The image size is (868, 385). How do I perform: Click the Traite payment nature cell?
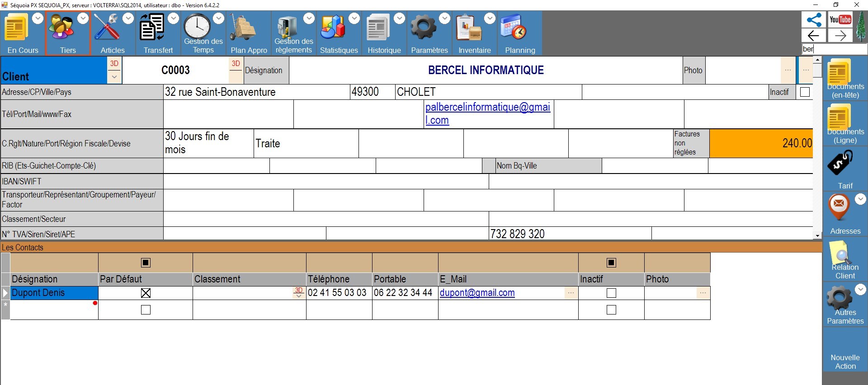click(306, 143)
